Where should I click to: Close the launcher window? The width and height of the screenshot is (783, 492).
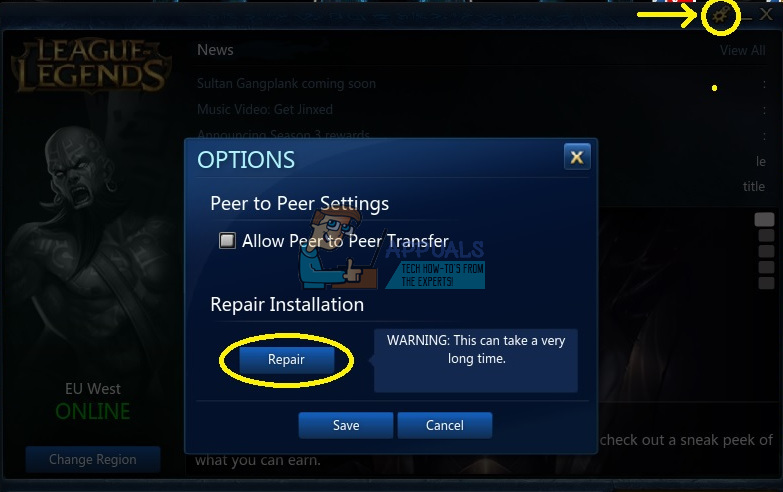(766, 14)
